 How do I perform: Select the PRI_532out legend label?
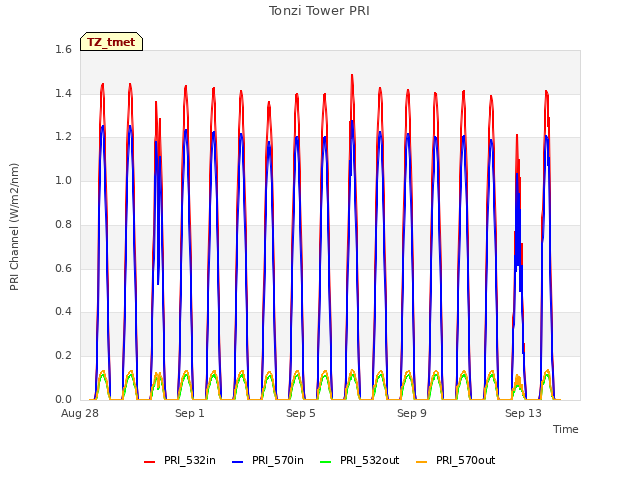coord(369,460)
